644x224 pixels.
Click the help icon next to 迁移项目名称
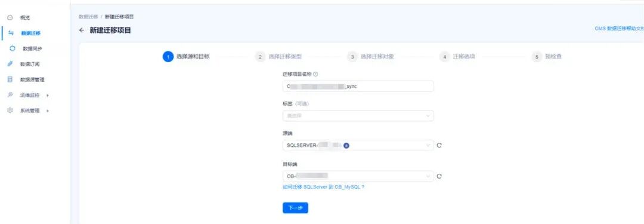point(315,75)
